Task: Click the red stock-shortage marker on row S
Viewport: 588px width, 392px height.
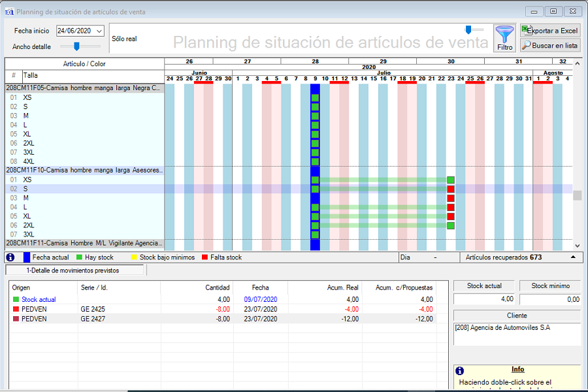Action: [x=450, y=189]
